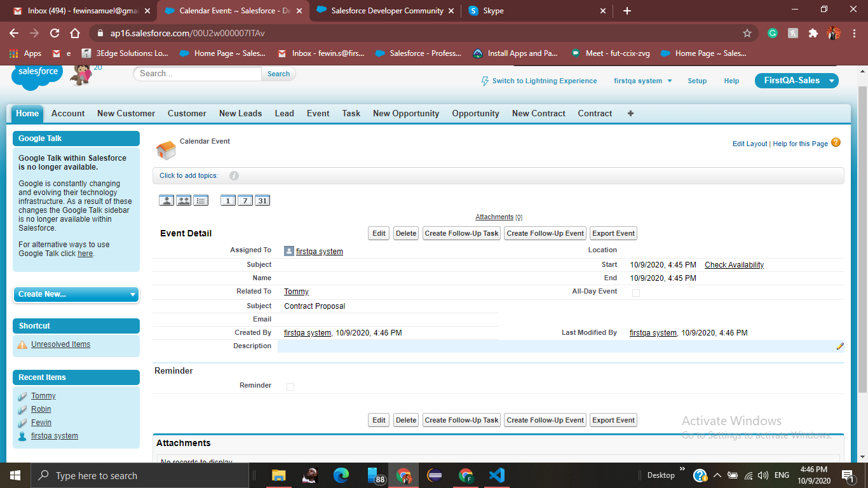This screenshot has width=868, height=488.
Task: Switch to the activity list view icon
Action: [x=199, y=200]
